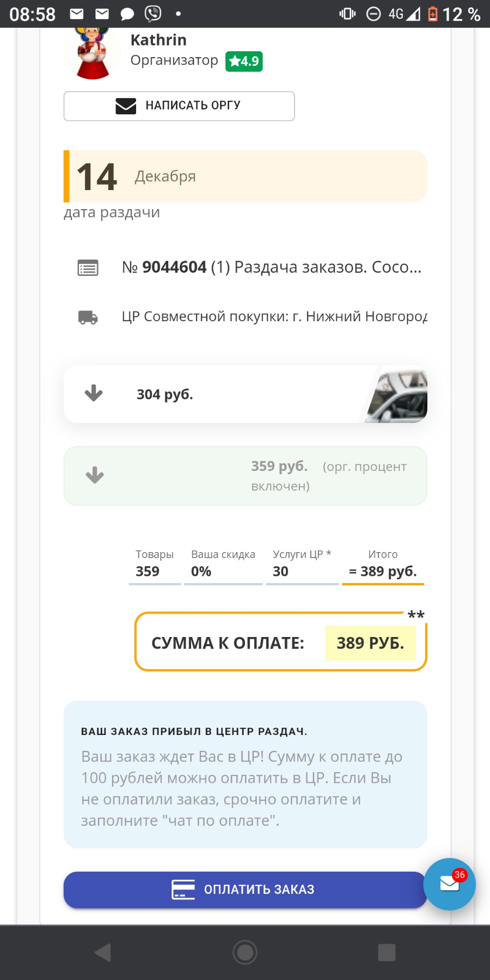Tap the credit card icon on pay button
Viewport: 490px width, 980px height.
point(183,890)
